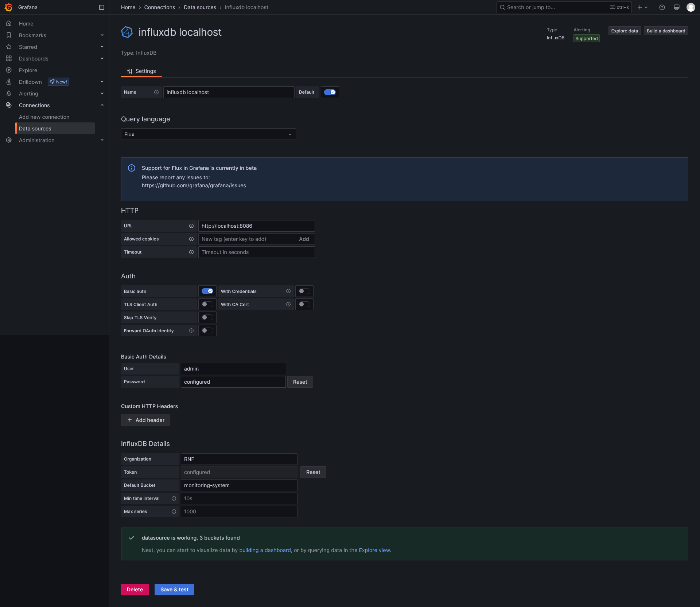Click into the Default Bucket input field

(x=239, y=485)
